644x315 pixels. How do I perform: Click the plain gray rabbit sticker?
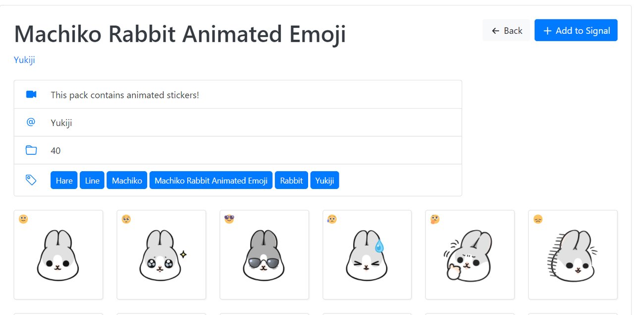pos(58,255)
